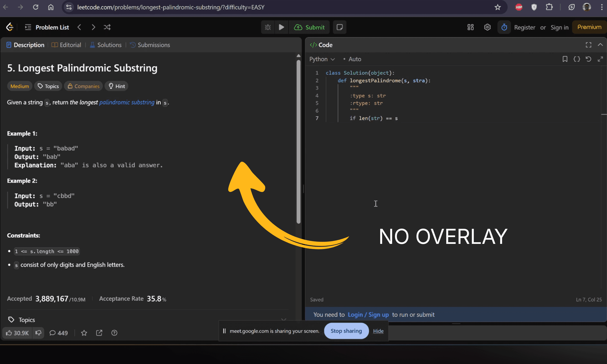Image resolution: width=607 pixels, height=364 pixels.
Task: Toggle the dislike thumbs-down button
Action: pos(38,333)
